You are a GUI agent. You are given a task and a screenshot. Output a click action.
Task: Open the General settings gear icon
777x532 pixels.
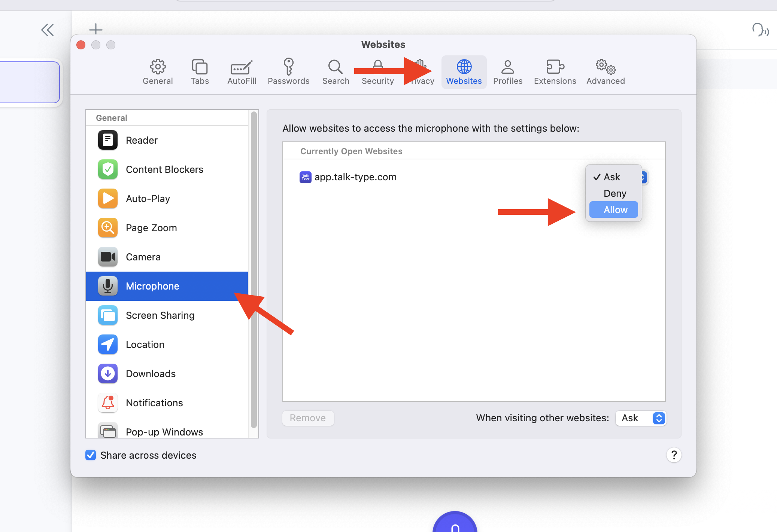click(158, 67)
